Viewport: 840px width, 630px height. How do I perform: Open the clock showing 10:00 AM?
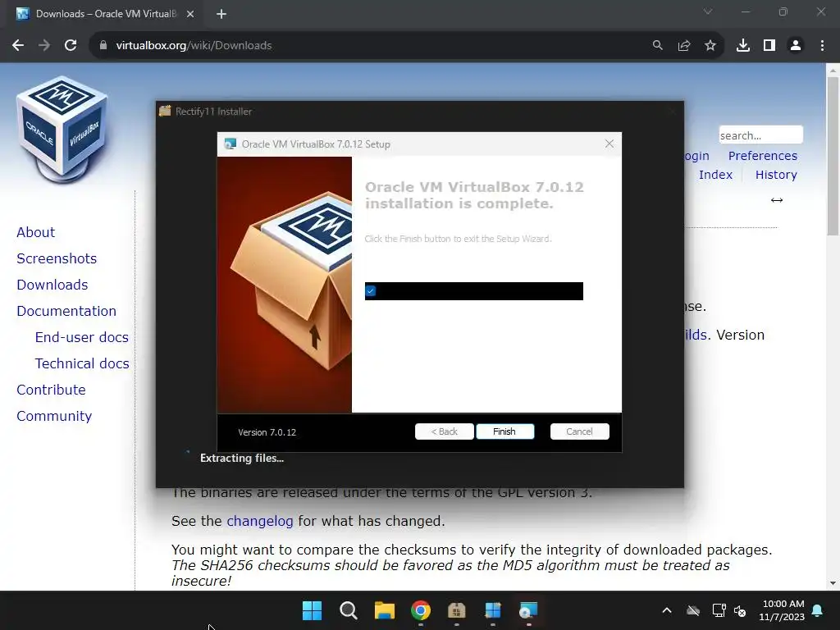(x=782, y=610)
